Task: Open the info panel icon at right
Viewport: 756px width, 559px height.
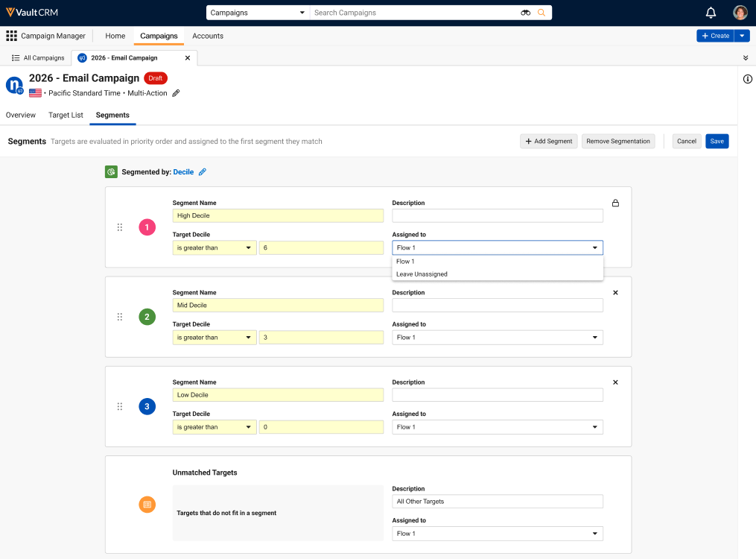Action: 747,79
